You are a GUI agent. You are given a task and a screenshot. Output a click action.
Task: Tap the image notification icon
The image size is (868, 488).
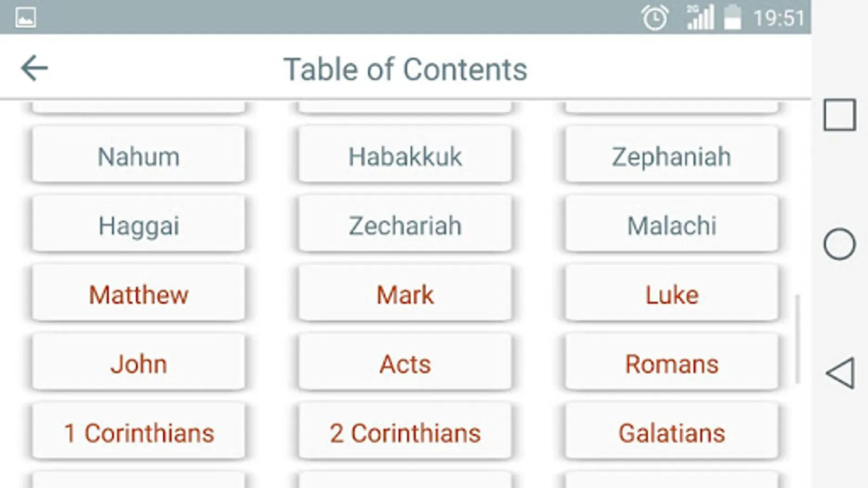click(x=25, y=17)
